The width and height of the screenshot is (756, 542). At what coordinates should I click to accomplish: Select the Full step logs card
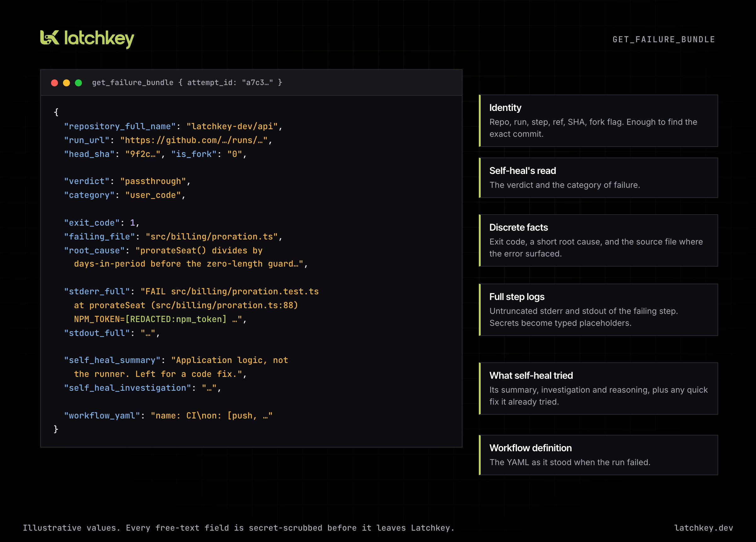coord(598,310)
